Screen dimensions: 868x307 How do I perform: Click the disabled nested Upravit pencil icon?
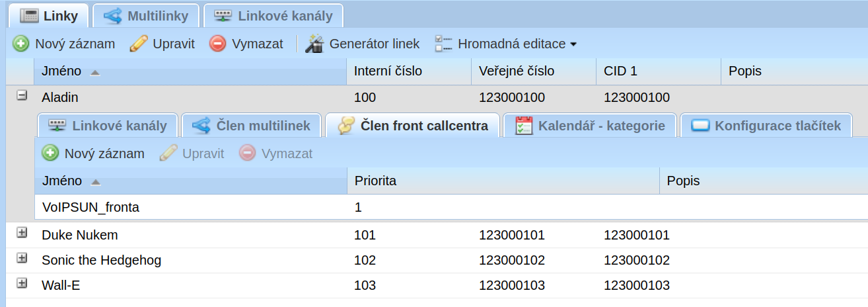click(x=168, y=153)
